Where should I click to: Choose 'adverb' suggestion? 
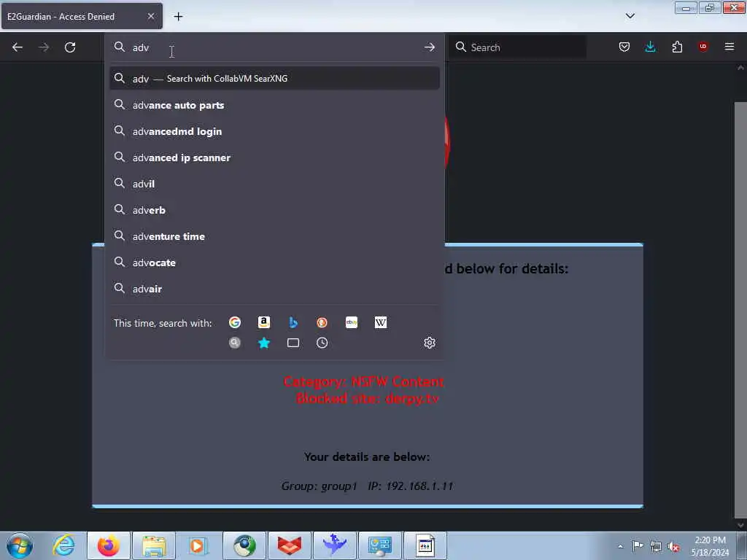coord(274,209)
